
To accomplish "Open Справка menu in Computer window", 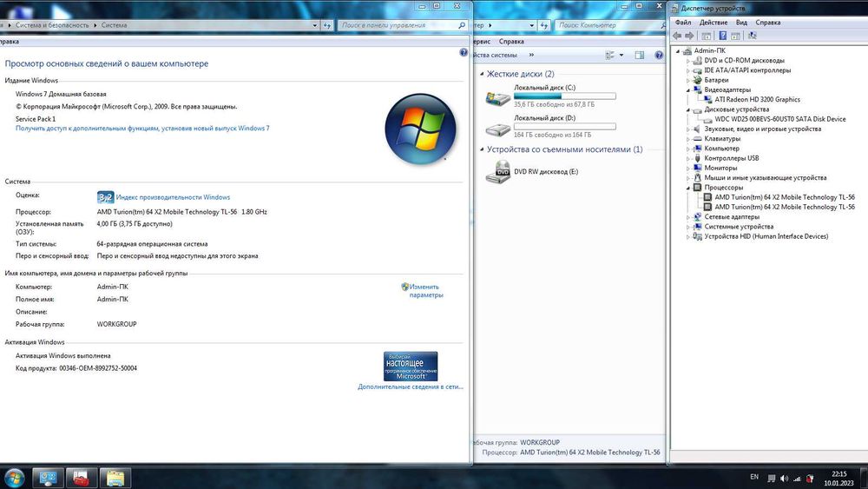I will 511,42.
